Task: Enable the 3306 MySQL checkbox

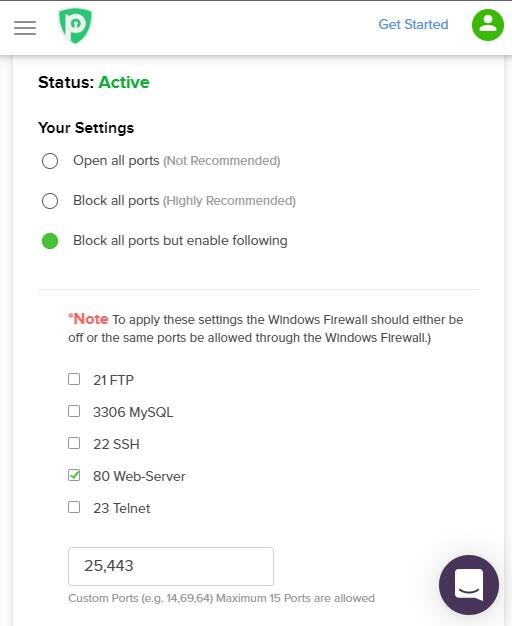Action: coord(74,411)
